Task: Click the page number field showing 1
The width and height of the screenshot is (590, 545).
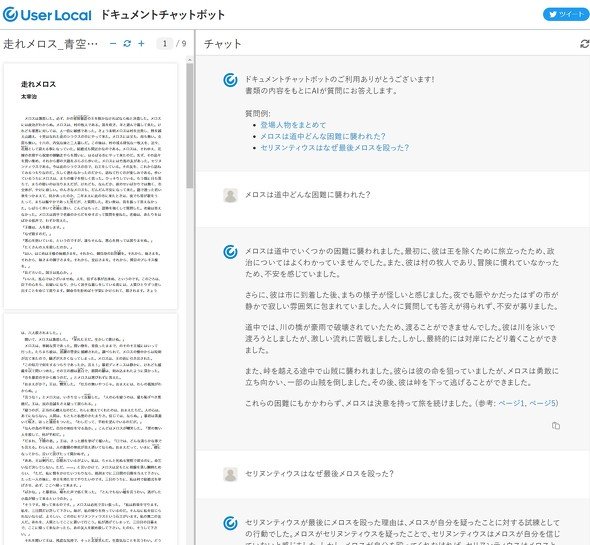Action: [164, 44]
